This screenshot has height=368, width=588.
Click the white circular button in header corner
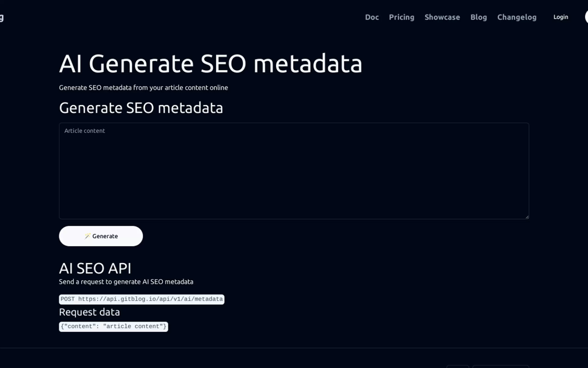click(586, 17)
